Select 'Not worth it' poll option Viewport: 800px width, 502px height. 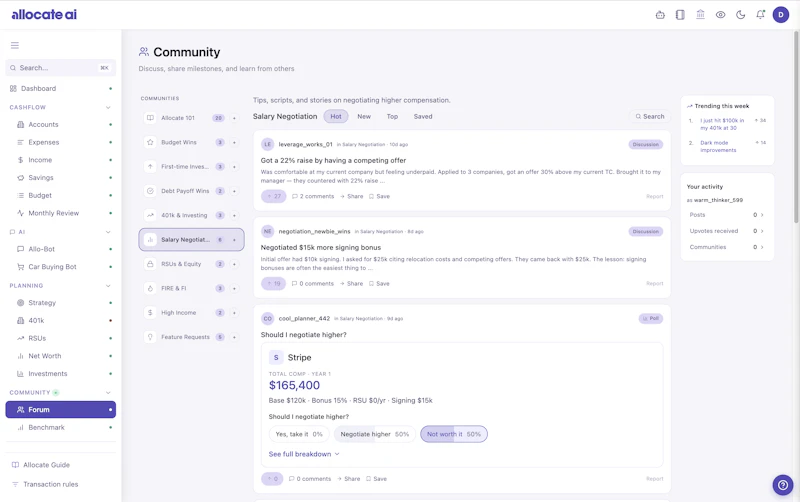454,434
